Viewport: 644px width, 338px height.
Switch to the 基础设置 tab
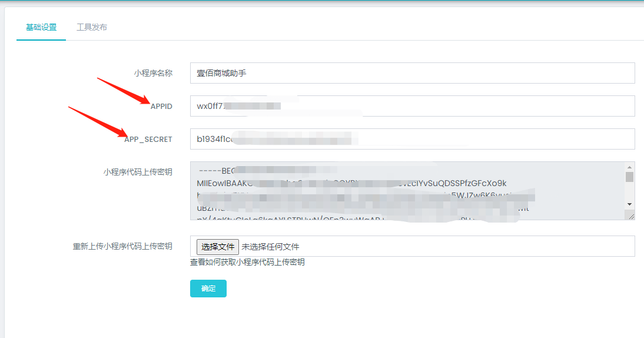click(x=41, y=27)
